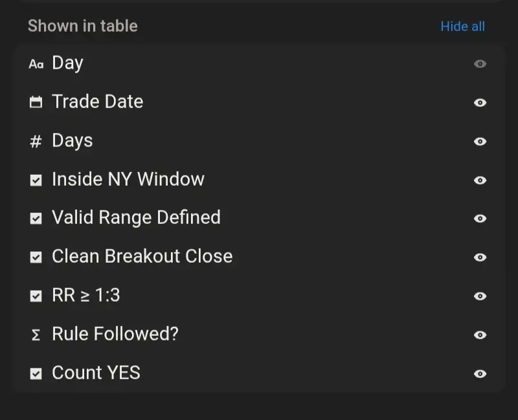The image size is (518, 420).
Task: Hide the Inside NY Window column
Action: point(480,181)
